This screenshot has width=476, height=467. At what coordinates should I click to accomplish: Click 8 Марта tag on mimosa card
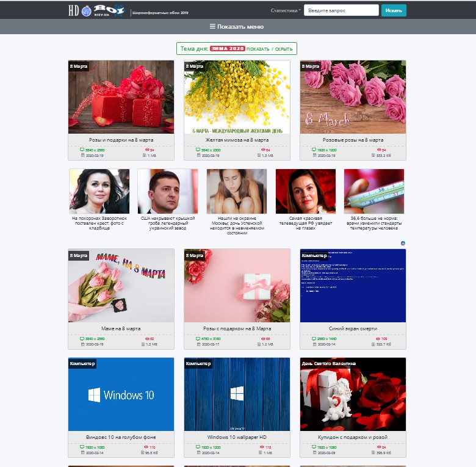(194, 66)
